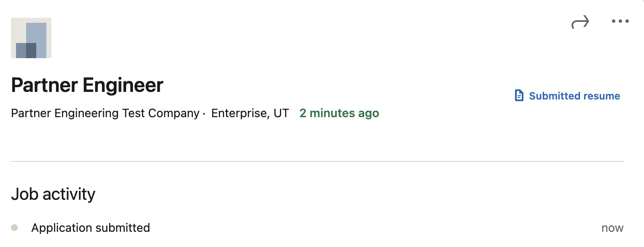Click the now timestamp on the right
This screenshot has height=247, width=644.
[612, 228]
